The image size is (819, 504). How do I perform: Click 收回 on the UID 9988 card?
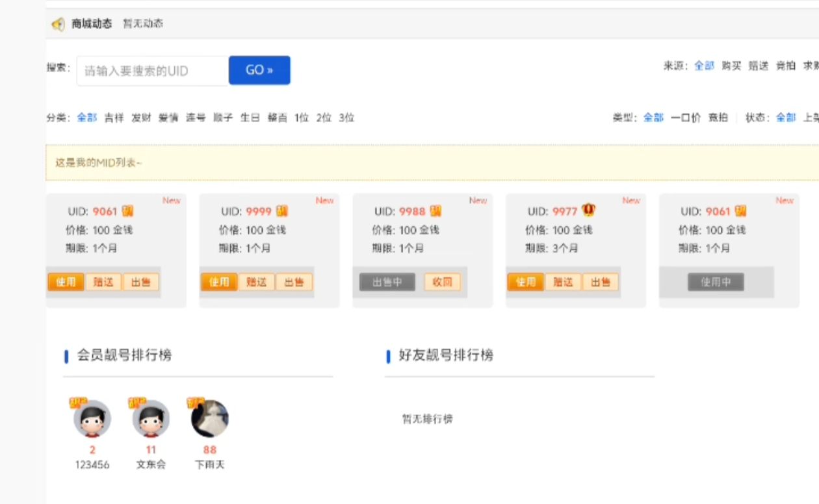442,282
